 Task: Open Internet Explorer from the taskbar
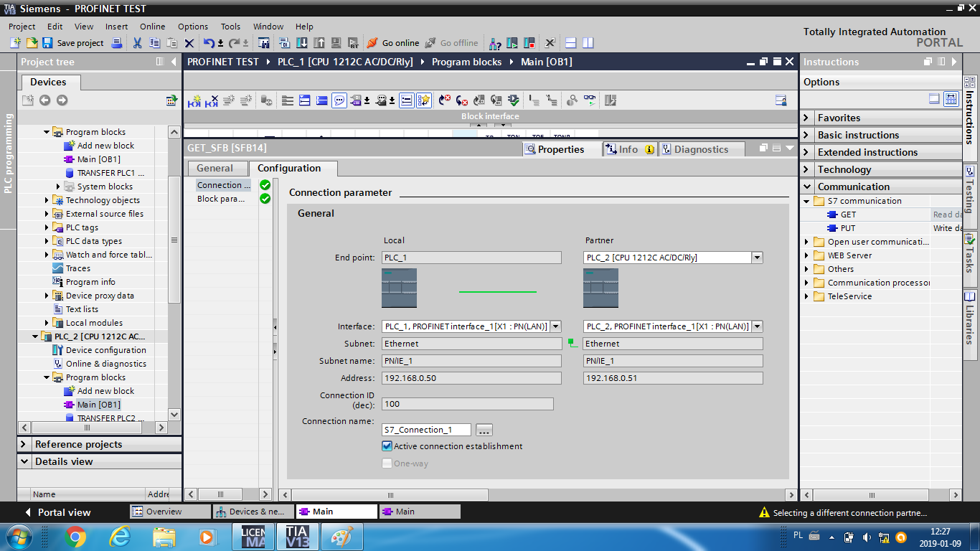120,536
